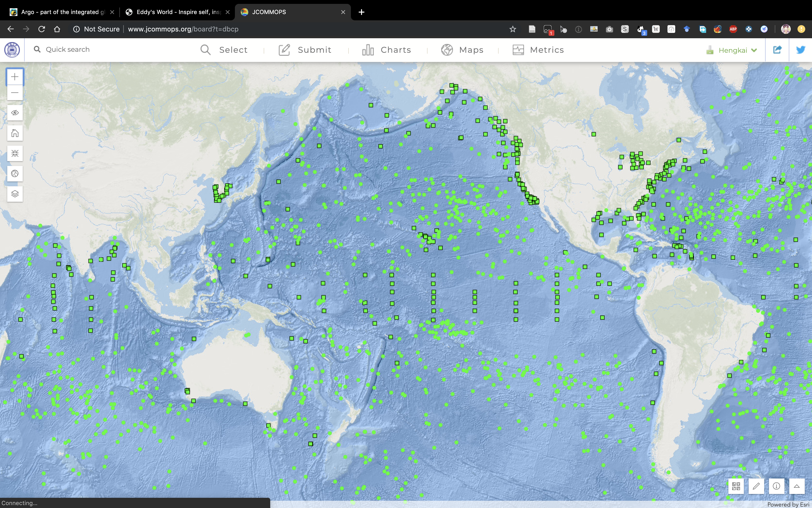
Task: Click the collapse arrows map tool
Action: (15, 154)
